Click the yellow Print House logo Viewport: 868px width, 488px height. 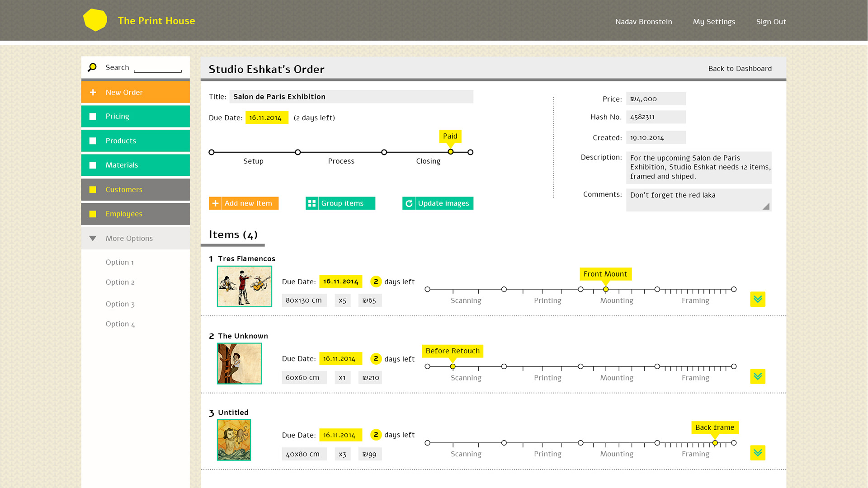[95, 20]
